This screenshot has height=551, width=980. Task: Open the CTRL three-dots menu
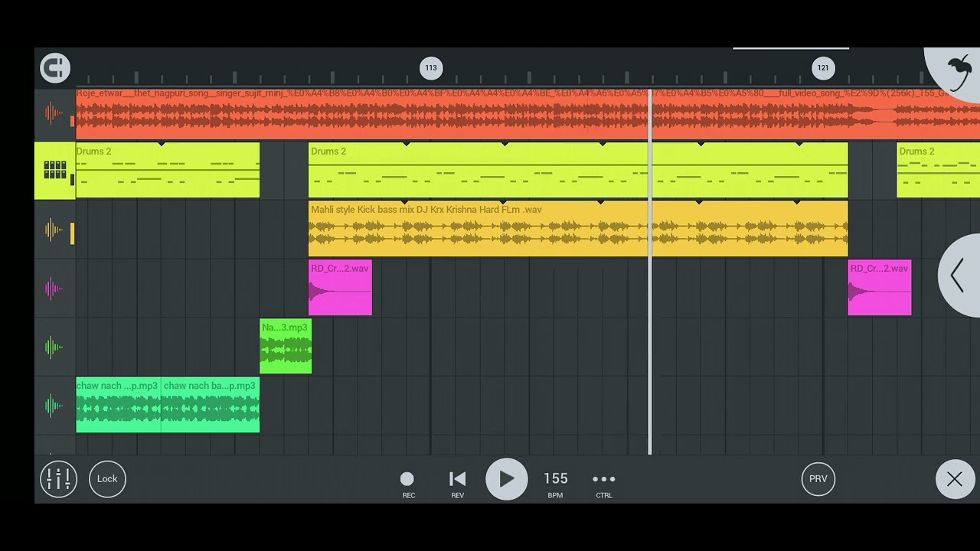click(604, 484)
